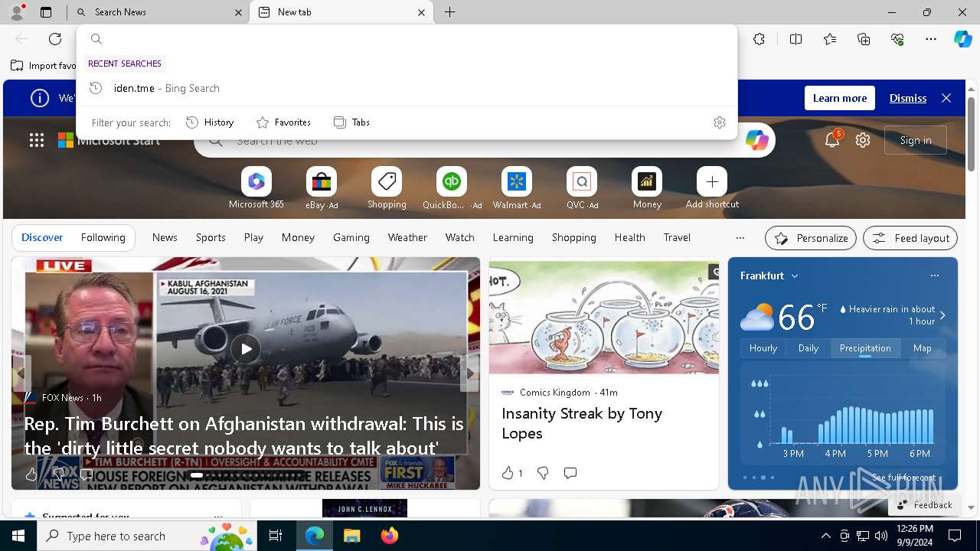
Task: Open the Settings and more ellipsis
Action: tap(931, 39)
